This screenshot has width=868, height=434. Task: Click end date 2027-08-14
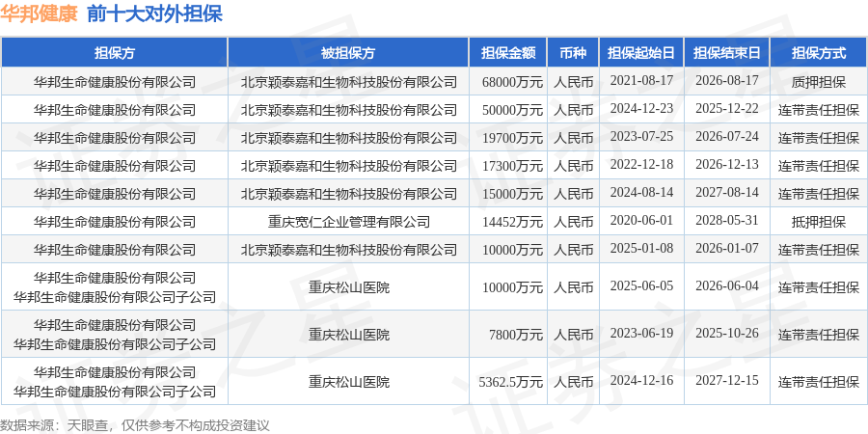click(727, 192)
